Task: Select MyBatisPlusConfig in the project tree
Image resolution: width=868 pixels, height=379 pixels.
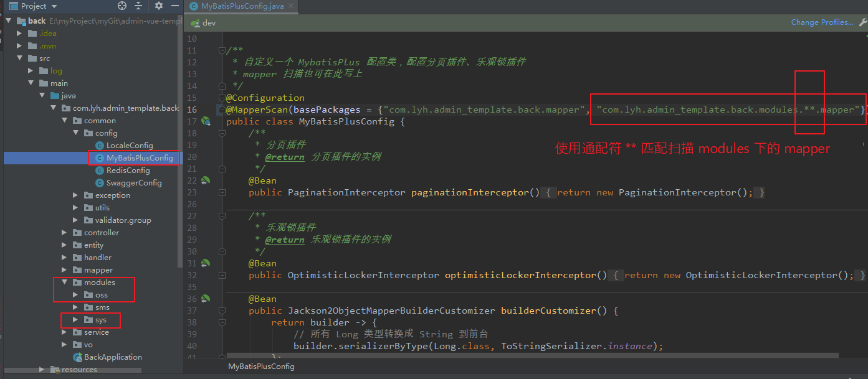Action: coord(140,158)
